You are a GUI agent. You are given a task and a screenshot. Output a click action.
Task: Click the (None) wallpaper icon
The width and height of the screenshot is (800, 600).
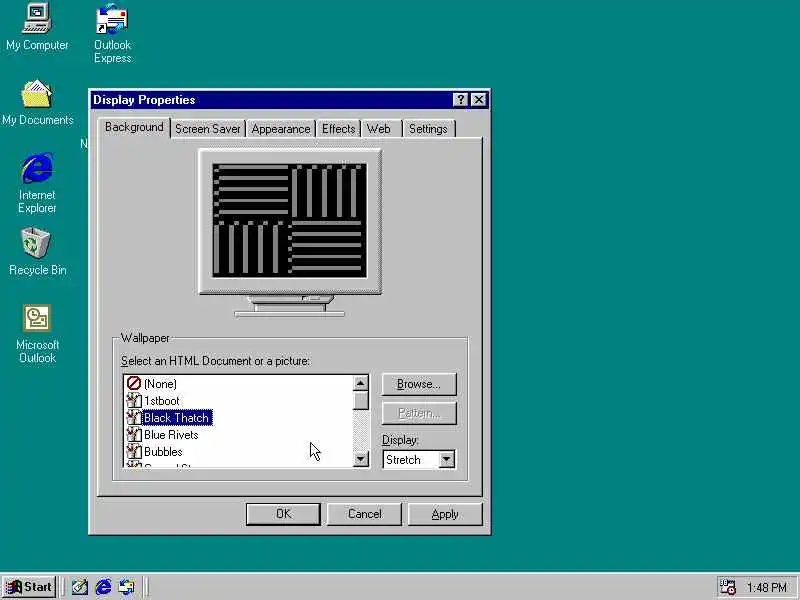pos(134,383)
